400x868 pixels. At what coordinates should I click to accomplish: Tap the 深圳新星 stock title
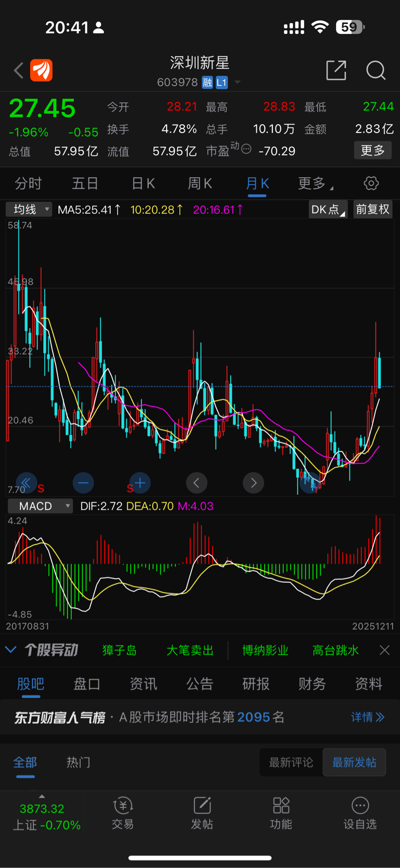200,63
